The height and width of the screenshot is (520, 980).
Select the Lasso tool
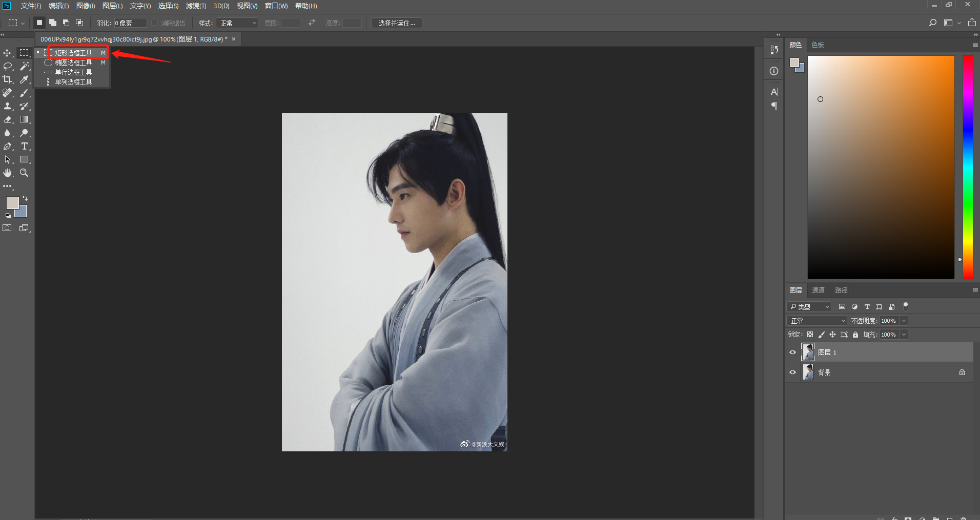[7, 66]
